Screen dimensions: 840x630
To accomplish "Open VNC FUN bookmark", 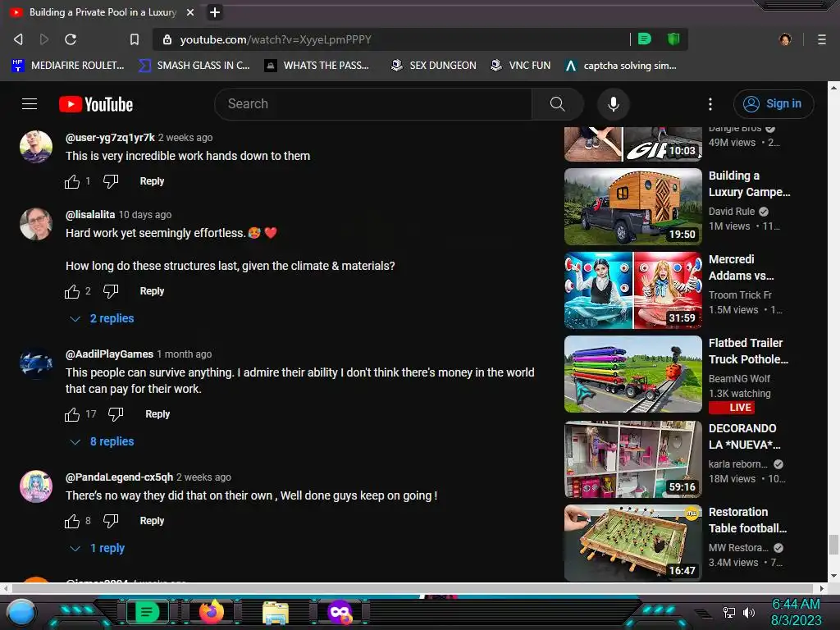I will [x=521, y=66].
